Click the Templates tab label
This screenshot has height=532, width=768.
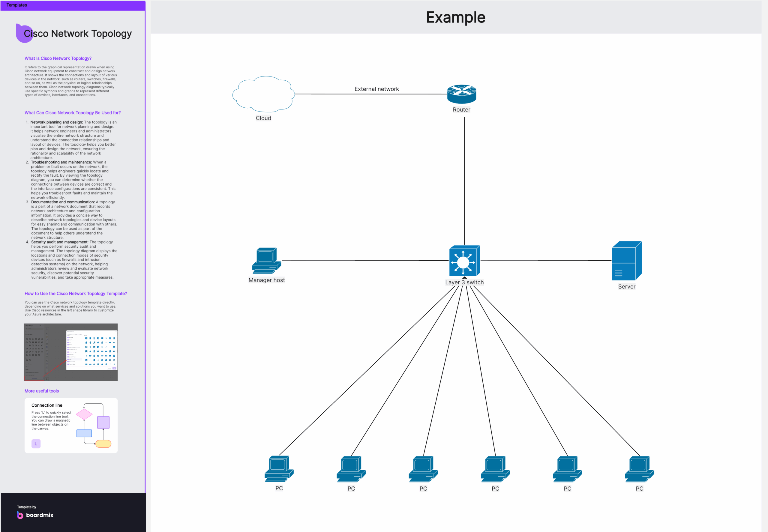(x=17, y=5)
